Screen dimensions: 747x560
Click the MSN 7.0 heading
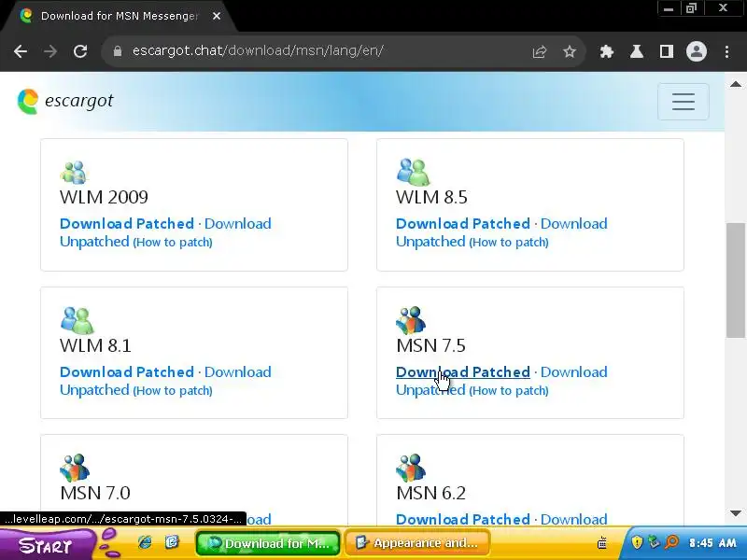coord(95,493)
